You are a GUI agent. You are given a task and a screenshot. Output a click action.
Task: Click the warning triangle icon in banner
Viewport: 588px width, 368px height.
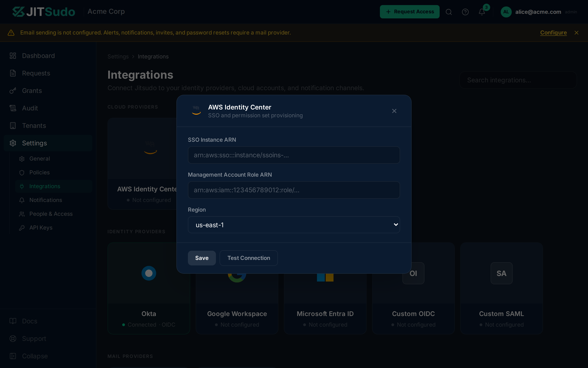tap(11, 33)
